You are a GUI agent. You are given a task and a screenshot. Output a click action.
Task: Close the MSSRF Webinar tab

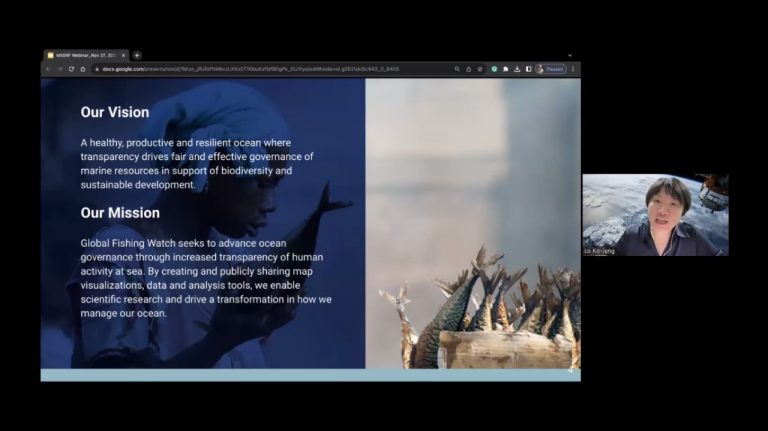123,55
